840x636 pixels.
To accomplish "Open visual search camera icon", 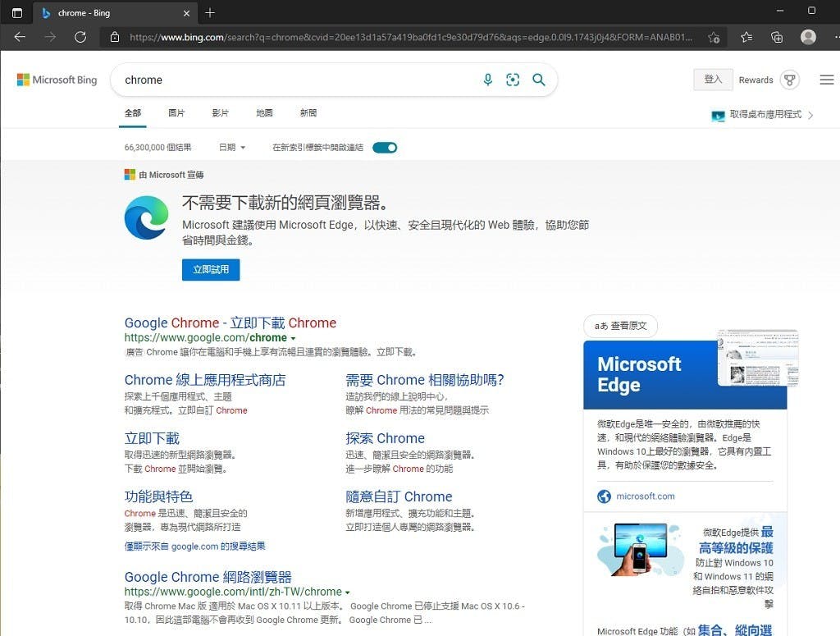I will 513,80.
